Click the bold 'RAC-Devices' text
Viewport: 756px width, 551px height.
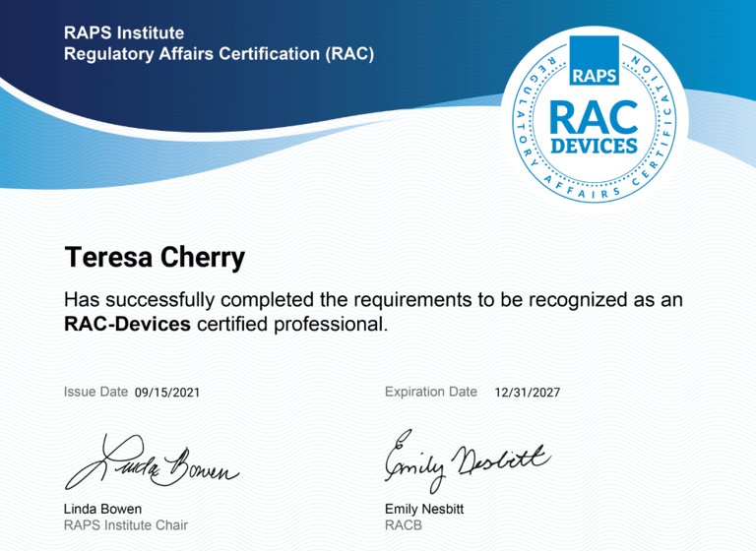click(127, 324)
